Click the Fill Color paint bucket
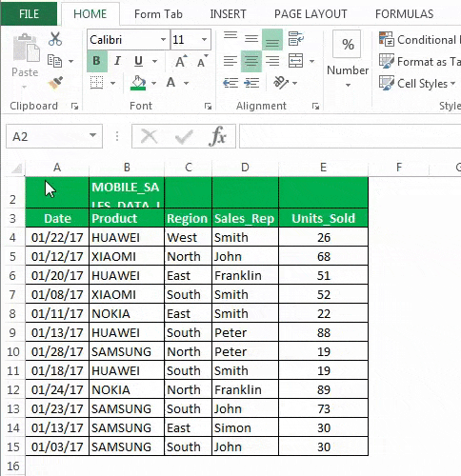 (138, 83)
